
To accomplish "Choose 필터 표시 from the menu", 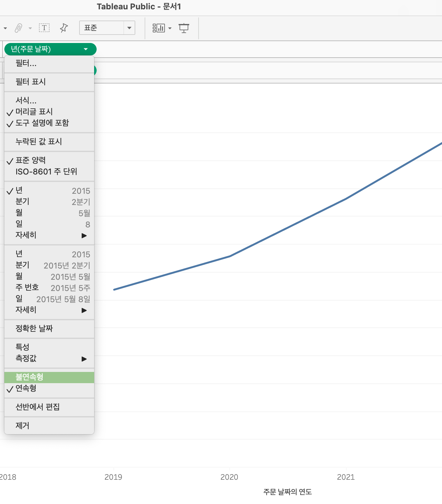I will tap(49, 82).
